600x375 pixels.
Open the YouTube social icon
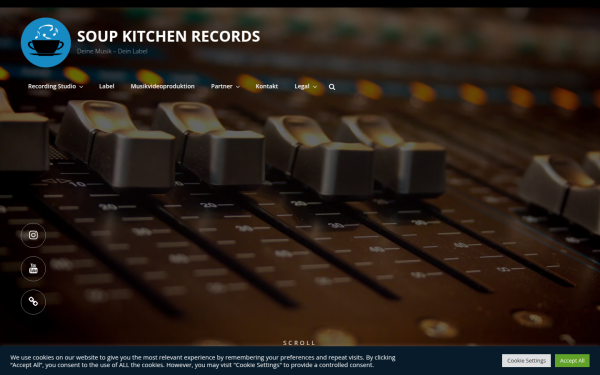tap(33, 268)
